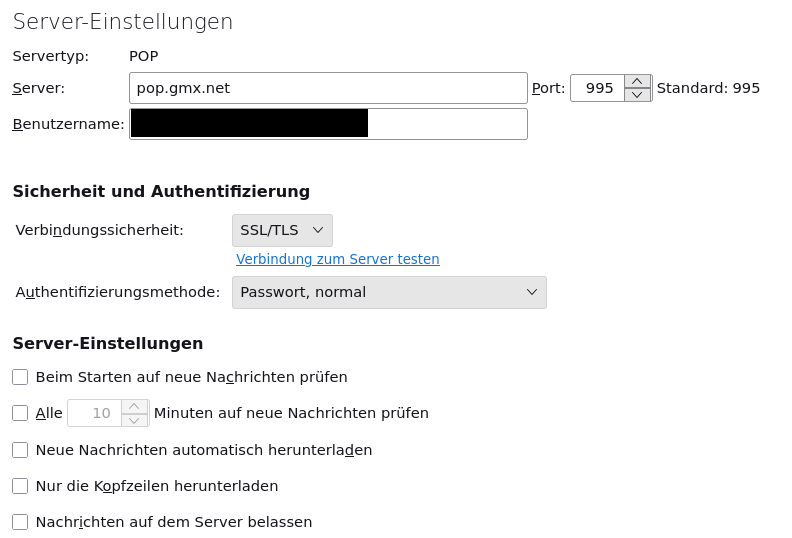Image resolution: width=792 pixels, height=538 pixels.
Task: Click into the Port number field
Action: tap(598, 88)
